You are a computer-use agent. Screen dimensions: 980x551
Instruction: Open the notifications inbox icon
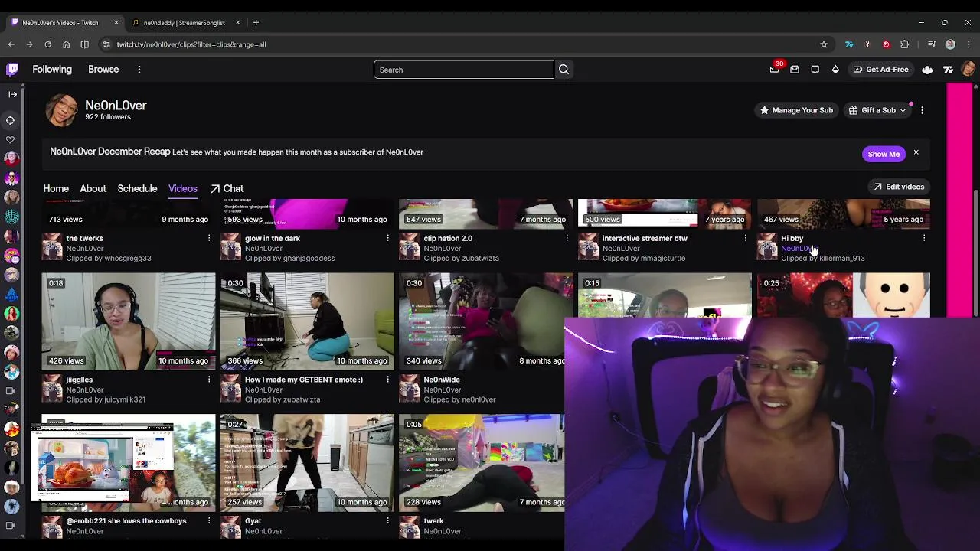coord(795,70)
